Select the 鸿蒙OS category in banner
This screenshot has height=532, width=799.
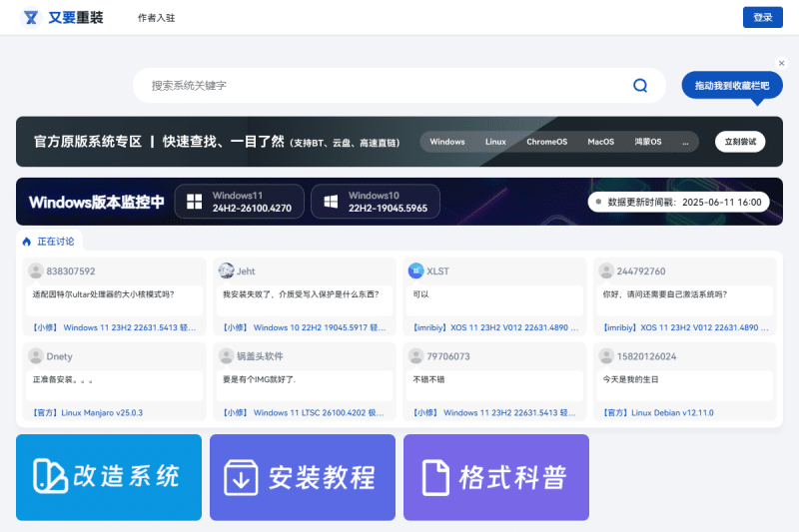point(647,142)
